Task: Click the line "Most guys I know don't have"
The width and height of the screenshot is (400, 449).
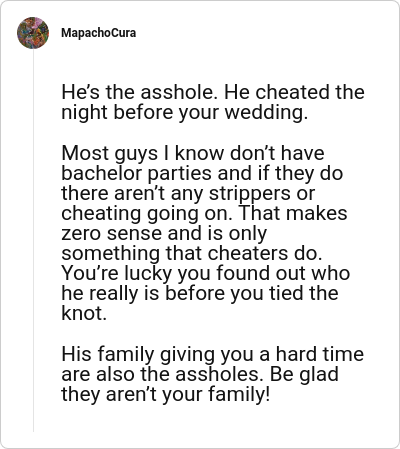Action: pos(193,153)
